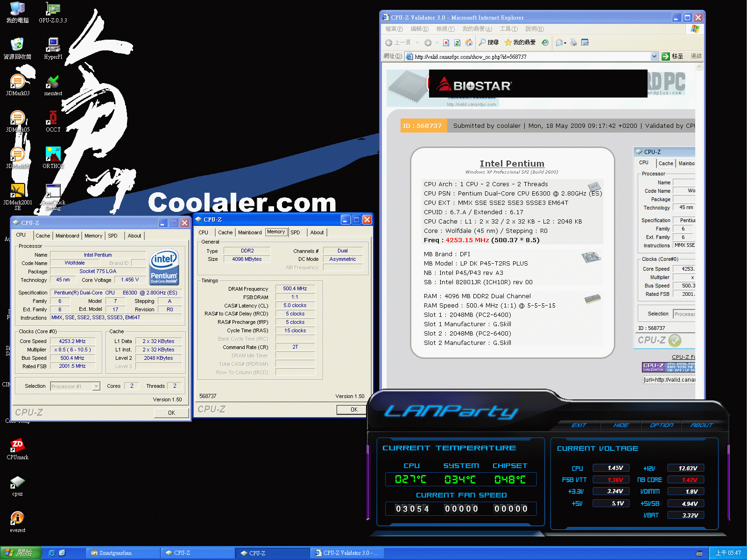
Task: Click OK in the left CPU-Z window
Action: click(x=171, y=413)
